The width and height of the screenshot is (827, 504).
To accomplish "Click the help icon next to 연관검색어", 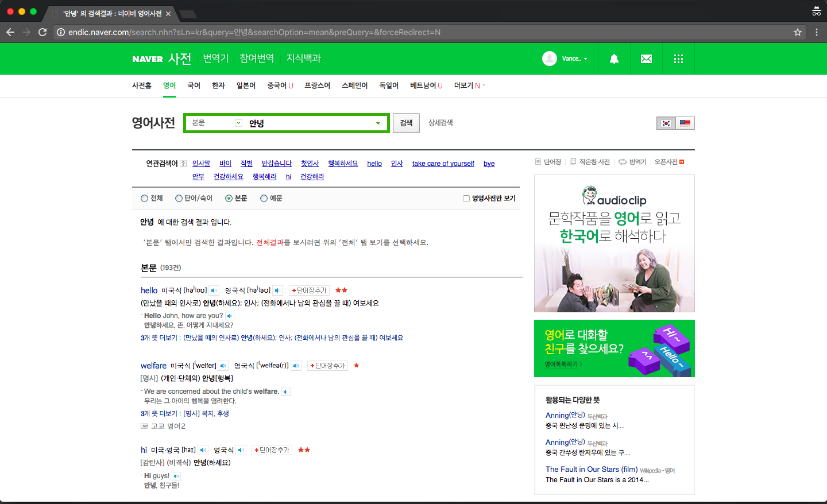I will pos(183,164).
